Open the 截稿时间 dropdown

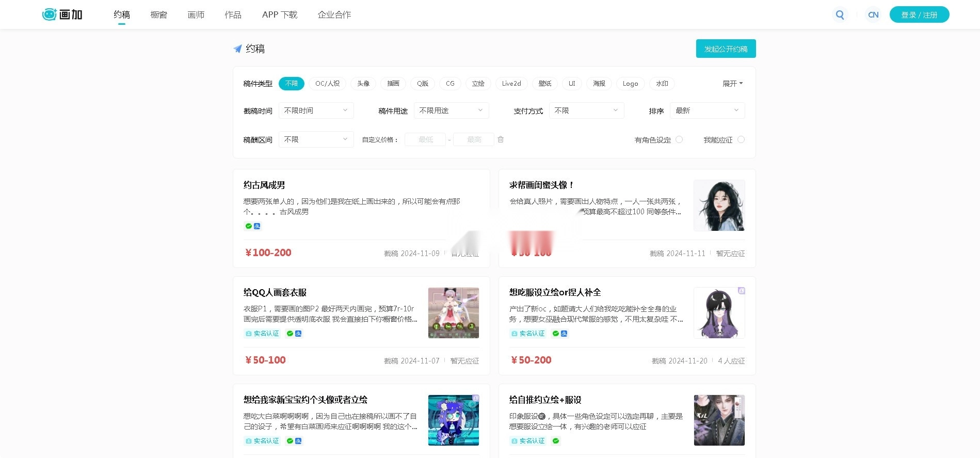316,110
